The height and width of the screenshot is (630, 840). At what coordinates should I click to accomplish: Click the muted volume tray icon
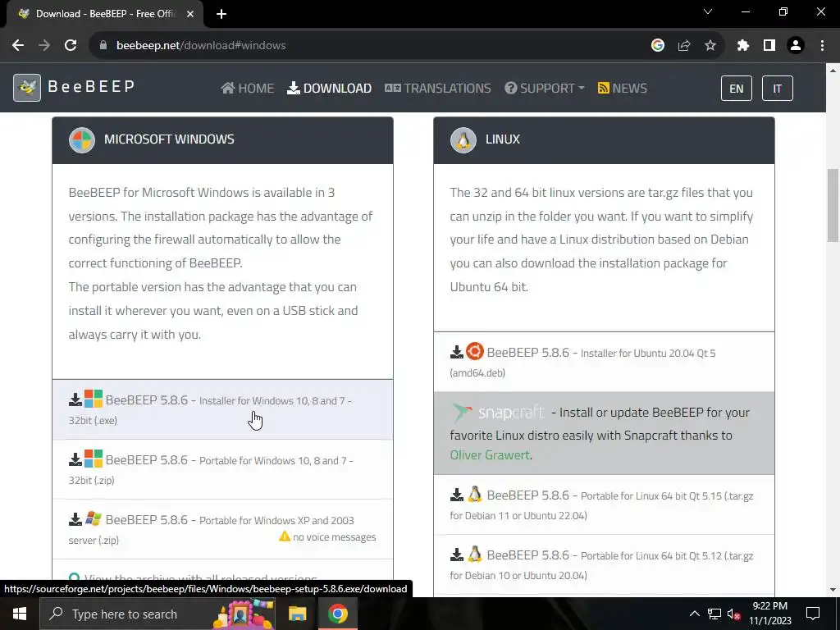[733, 614]
